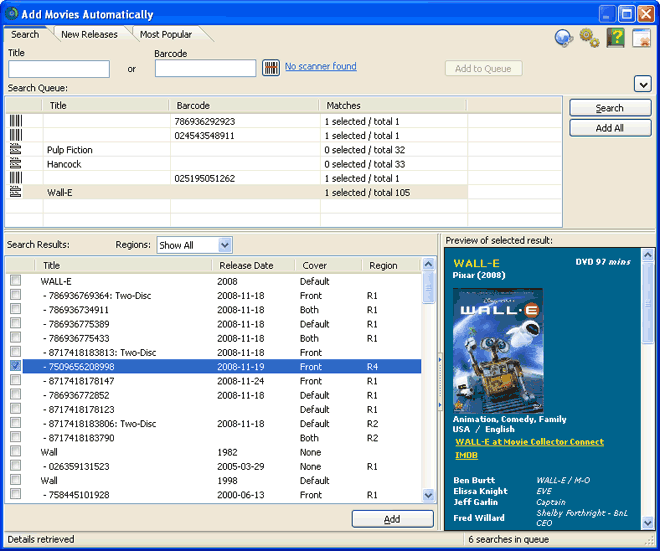Open help with the question mark book icon
660x551 pixels.
coord(615,37)
